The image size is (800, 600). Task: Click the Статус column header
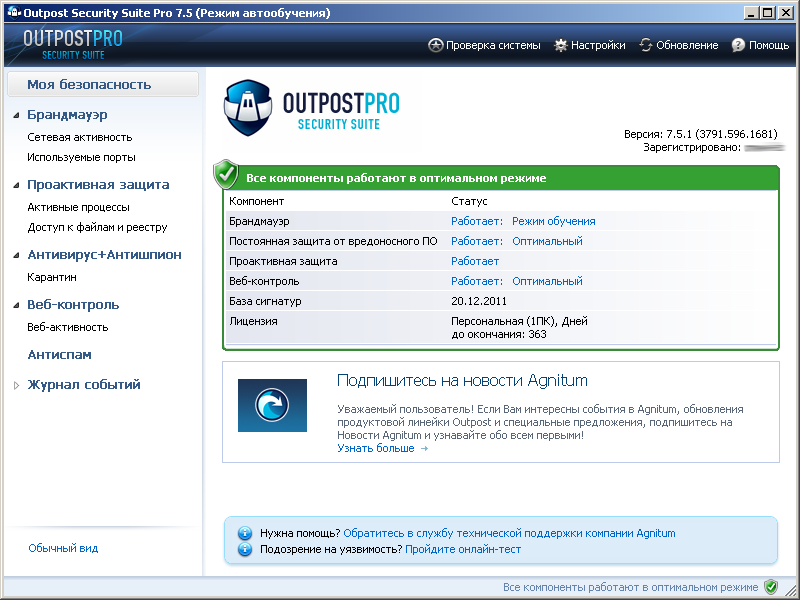pyautogui.click(x=469, y=201)
